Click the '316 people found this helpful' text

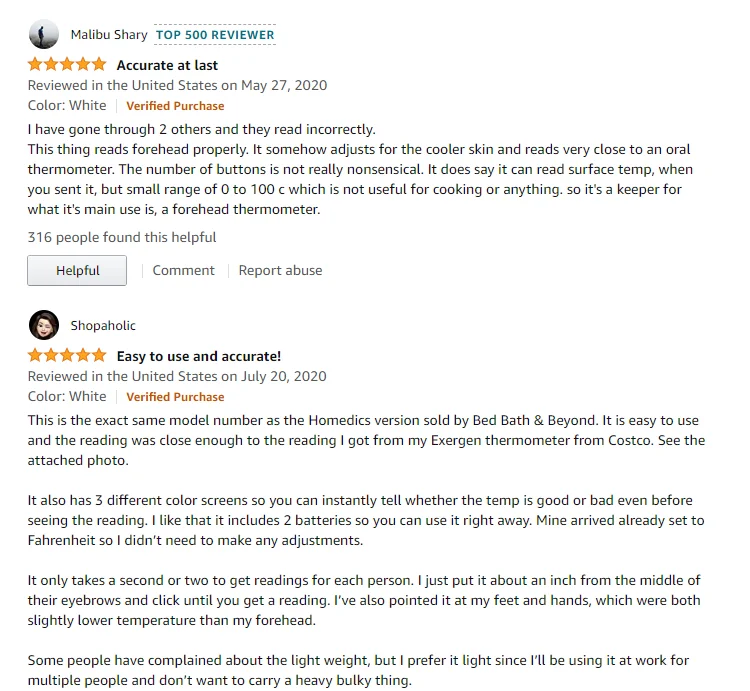pyautogui.click(x=122, y=238)
